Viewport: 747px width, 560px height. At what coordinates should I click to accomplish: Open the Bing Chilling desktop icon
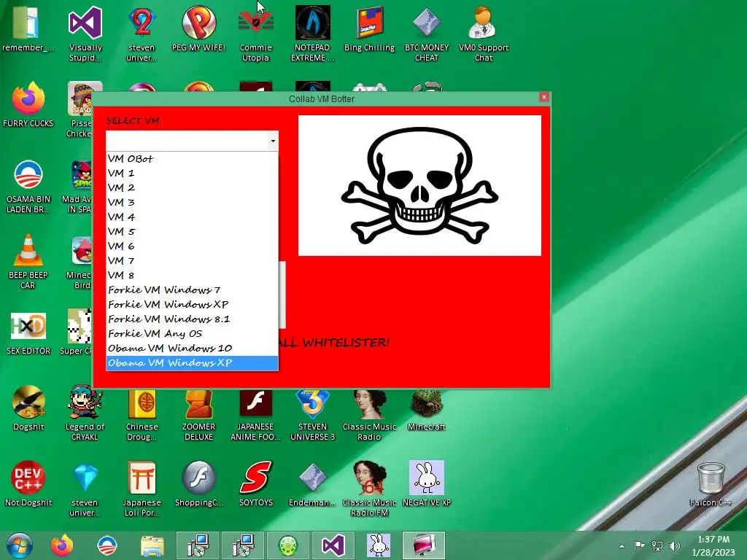[x=369, y=28]
